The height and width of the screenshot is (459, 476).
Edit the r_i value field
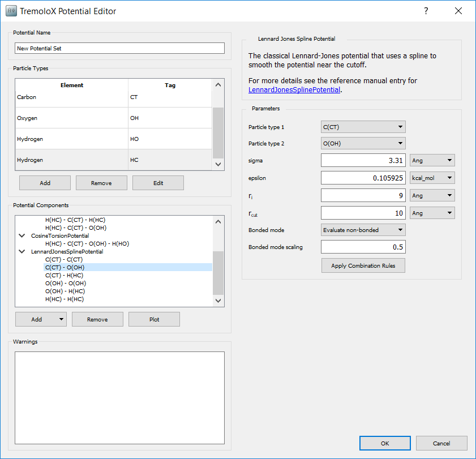point(363,195)
